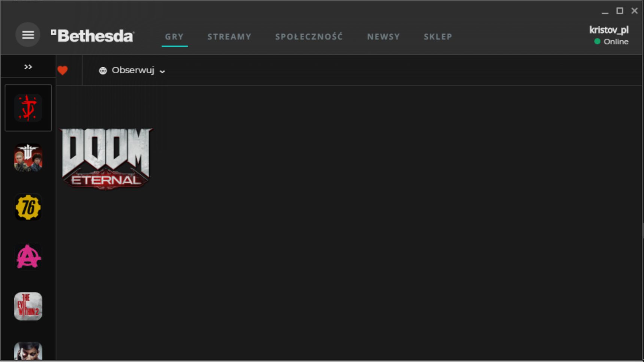Viewport: 644px width, 362px height.
Task: Open the hamburger main menu
Action: [28, 35]
